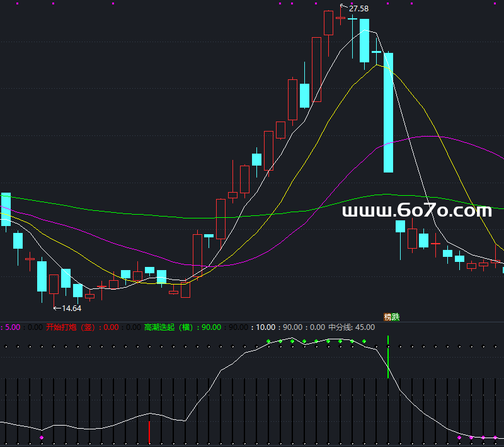
Task: Click the 中分线: 45.00 label
Action: [352, 327]
